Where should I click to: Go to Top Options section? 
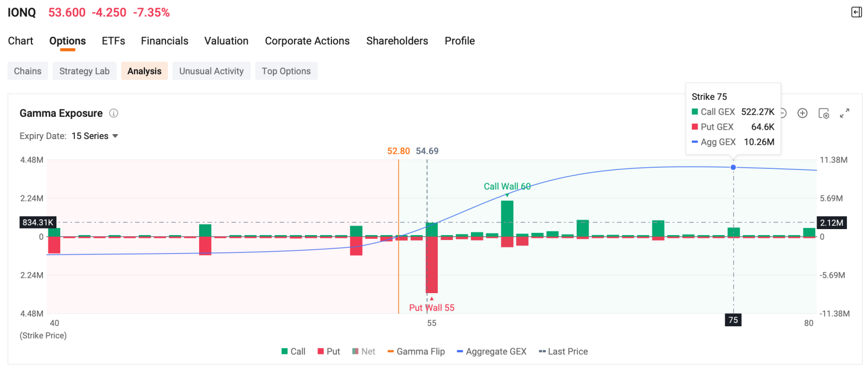pos(286,71)
